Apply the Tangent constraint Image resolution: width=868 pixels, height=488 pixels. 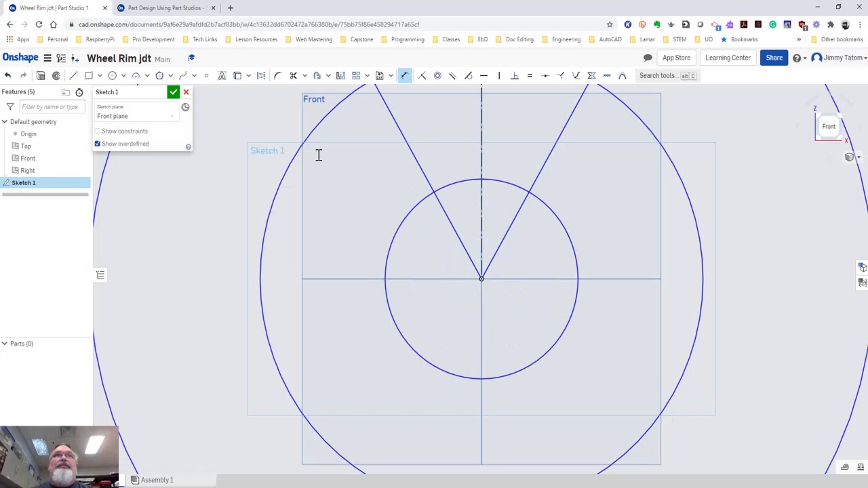468,75
